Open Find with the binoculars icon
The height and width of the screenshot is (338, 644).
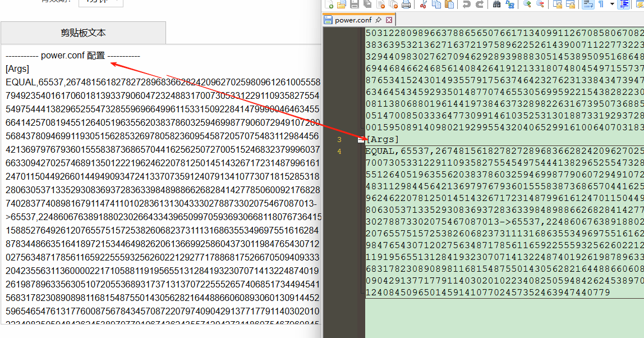coord(496,4)
